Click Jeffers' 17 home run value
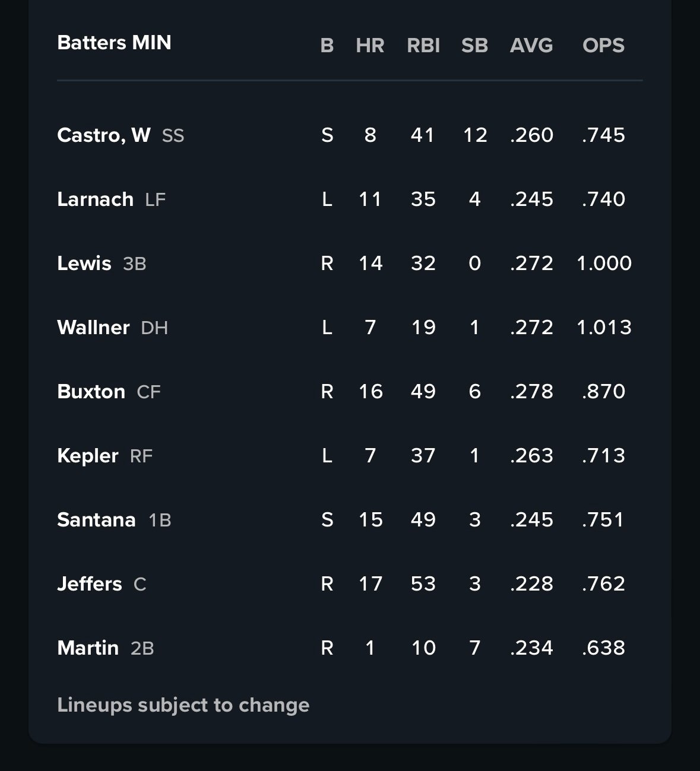Image resolution: width=700 pixels, height=771 pixels. pyautogui.click(x=370, y=584)
